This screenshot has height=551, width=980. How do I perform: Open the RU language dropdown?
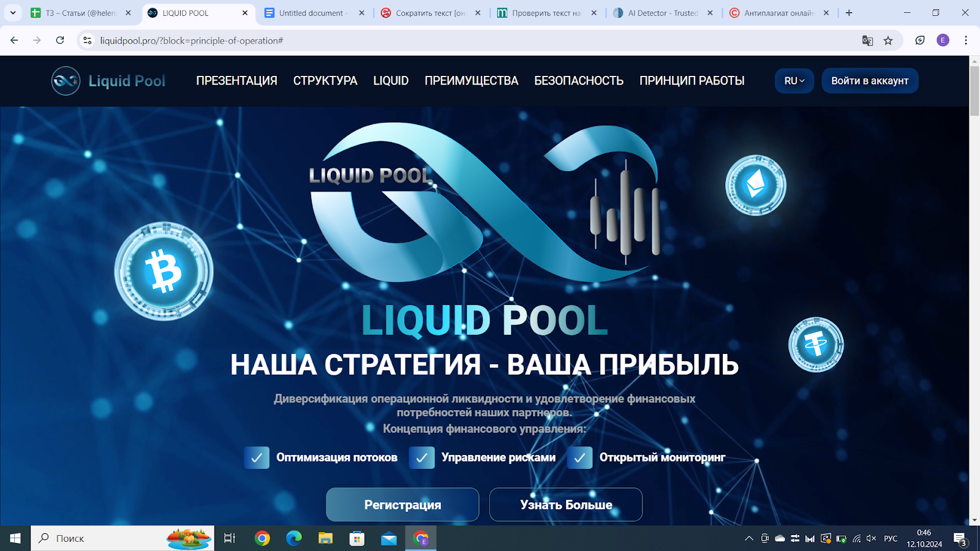point(794,80)
